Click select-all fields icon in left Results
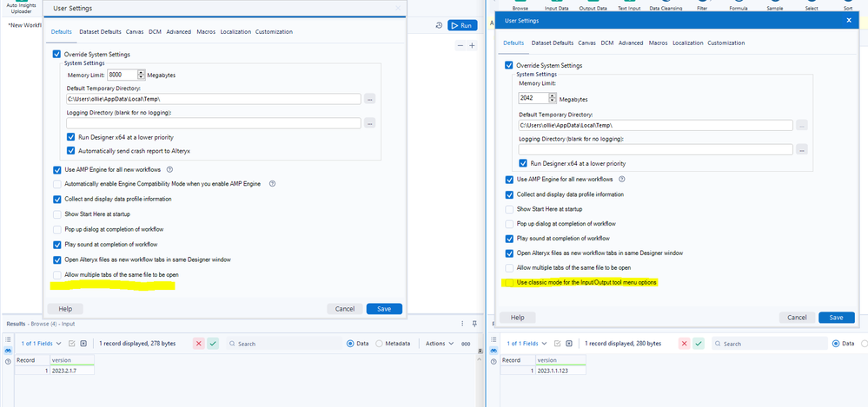Screen dimensions: 868x407 71,344
